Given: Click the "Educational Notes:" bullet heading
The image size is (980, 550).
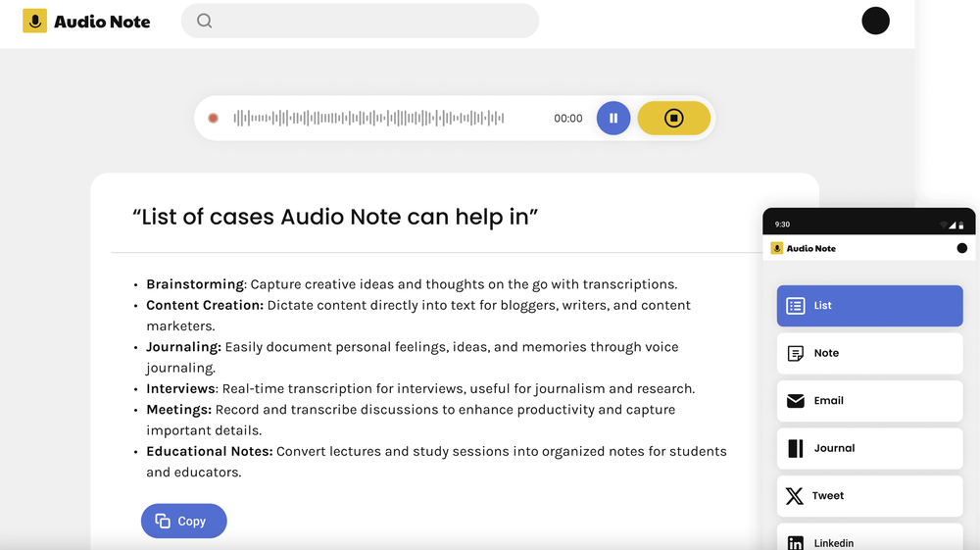Looking at the screenshot, I should (210, 451).
